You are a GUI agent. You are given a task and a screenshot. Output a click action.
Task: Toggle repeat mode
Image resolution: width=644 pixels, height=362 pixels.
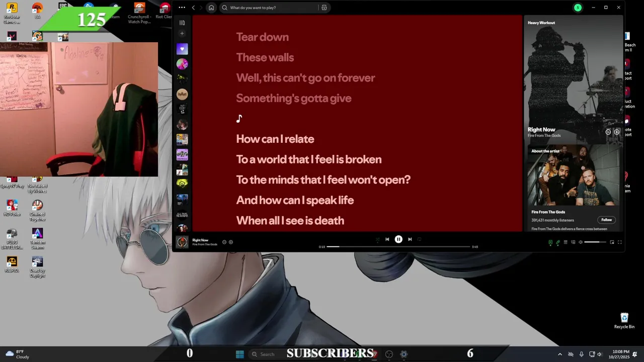419,239
